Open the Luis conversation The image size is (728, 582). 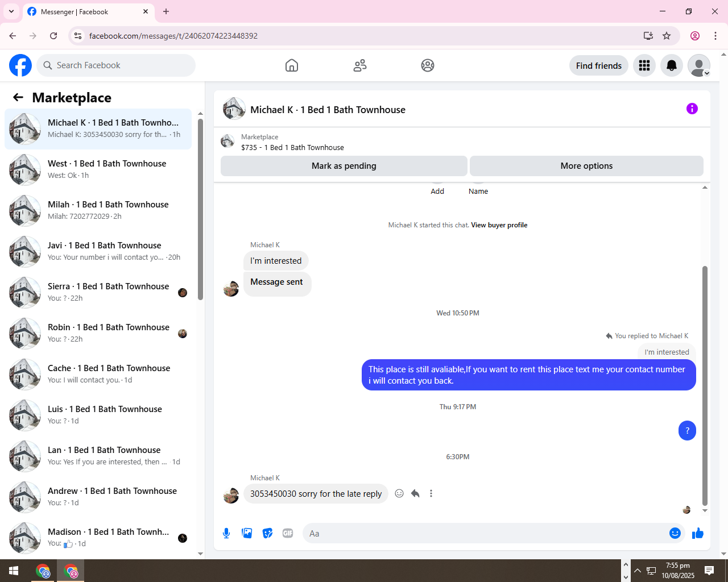click(x=98, y=415)
